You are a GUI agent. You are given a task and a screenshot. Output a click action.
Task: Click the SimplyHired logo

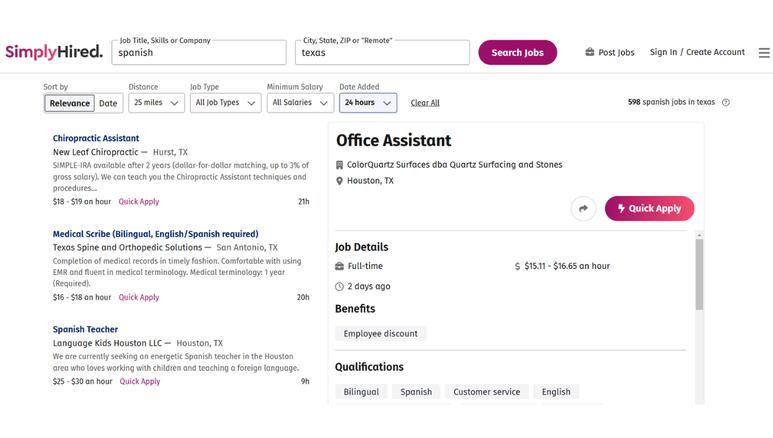tap(54, 51)
